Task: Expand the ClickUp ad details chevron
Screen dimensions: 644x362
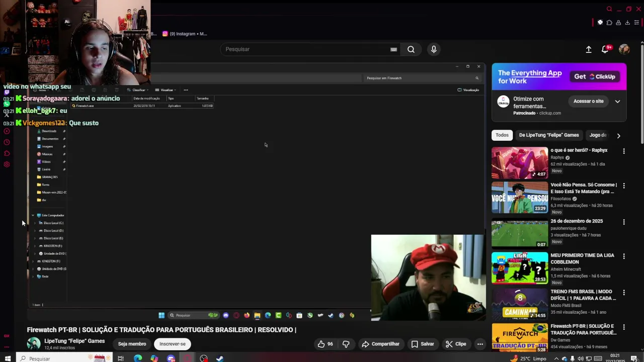Action: pyautogui.click(x=617, y=102)
